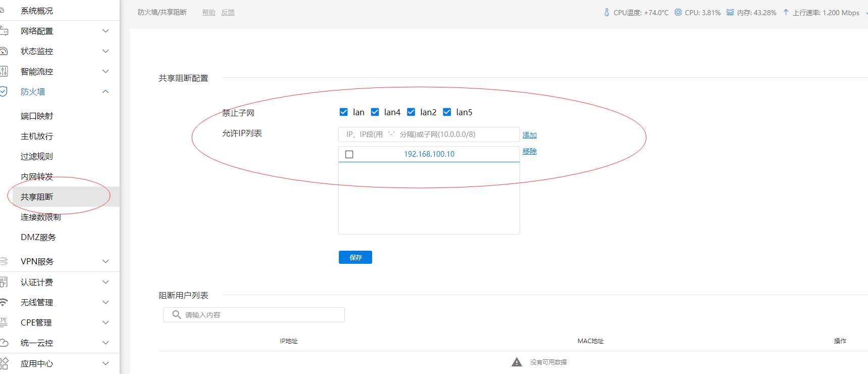Click the firewall shield icon in sidebar
Image resolution: width=868 pixels, height=374 pixels.
pyautogui.click(x=4, y=91)
